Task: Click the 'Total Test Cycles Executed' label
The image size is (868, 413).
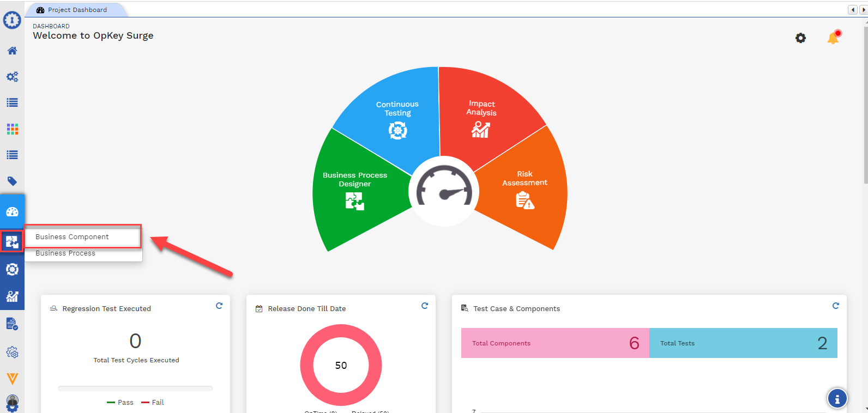Action: 136,360
